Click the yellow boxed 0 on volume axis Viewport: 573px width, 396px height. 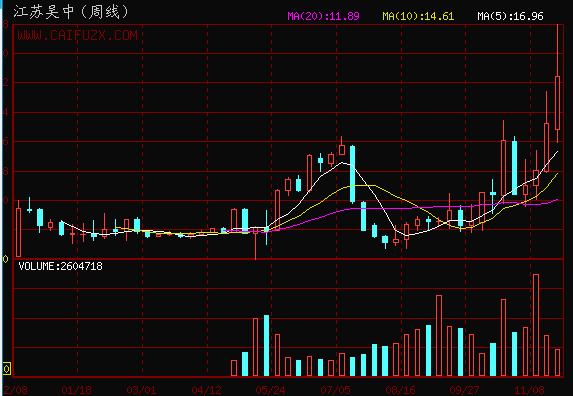click(7, 369)
